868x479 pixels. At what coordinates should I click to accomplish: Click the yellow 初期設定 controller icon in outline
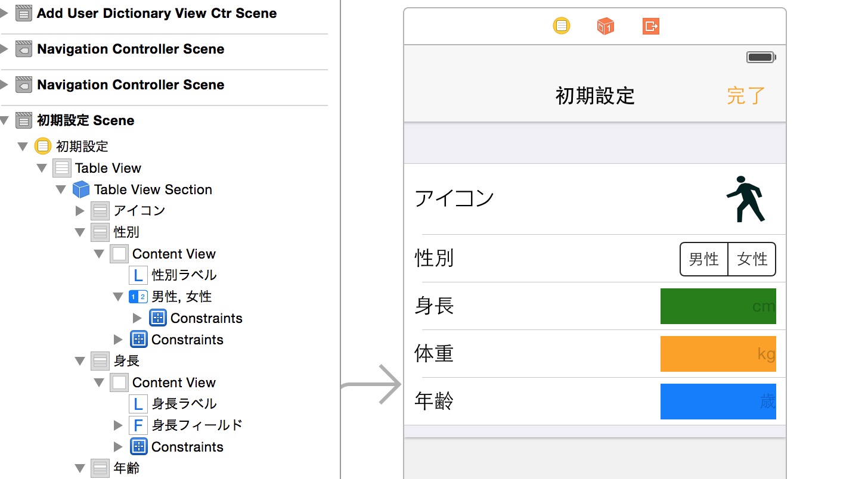tap(43, 146)
